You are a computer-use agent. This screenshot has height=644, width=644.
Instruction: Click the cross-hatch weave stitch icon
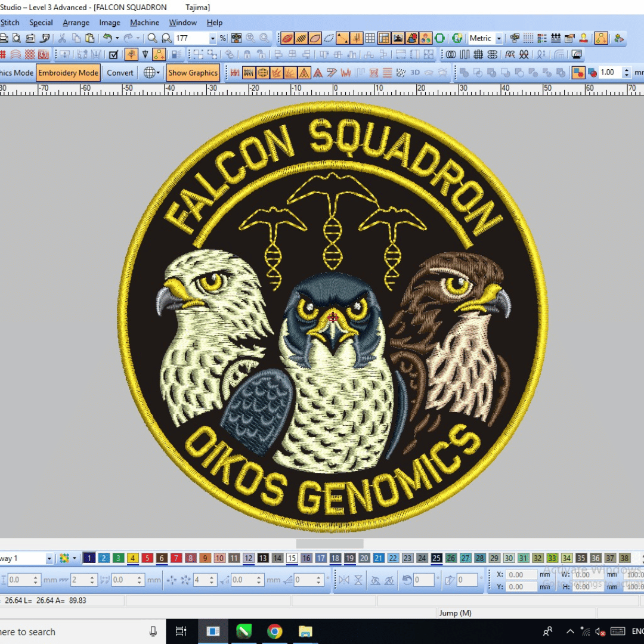(478, 54)
